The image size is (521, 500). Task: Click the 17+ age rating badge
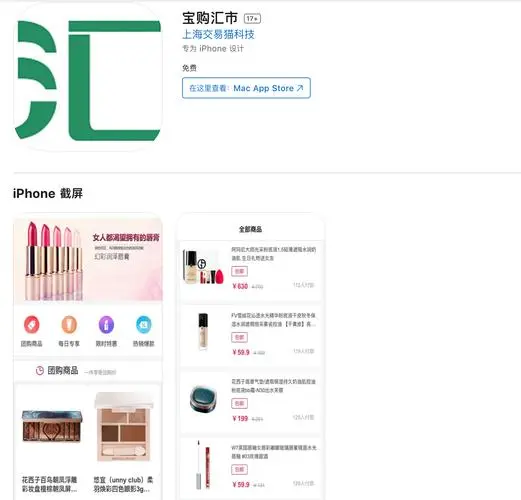pos(252,18)
